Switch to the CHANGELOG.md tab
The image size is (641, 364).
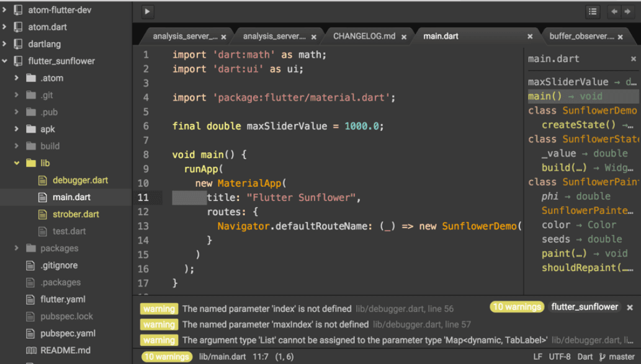coord(364,37)
